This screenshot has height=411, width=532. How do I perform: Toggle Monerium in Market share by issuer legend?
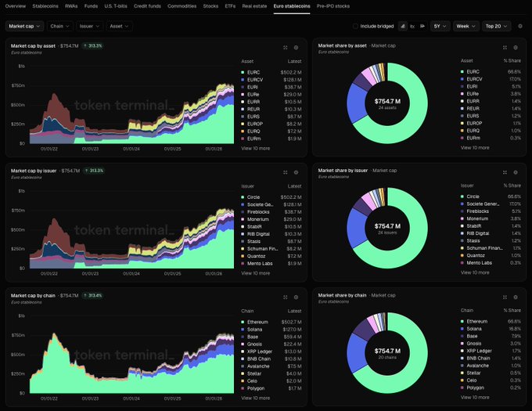point(491,218)
